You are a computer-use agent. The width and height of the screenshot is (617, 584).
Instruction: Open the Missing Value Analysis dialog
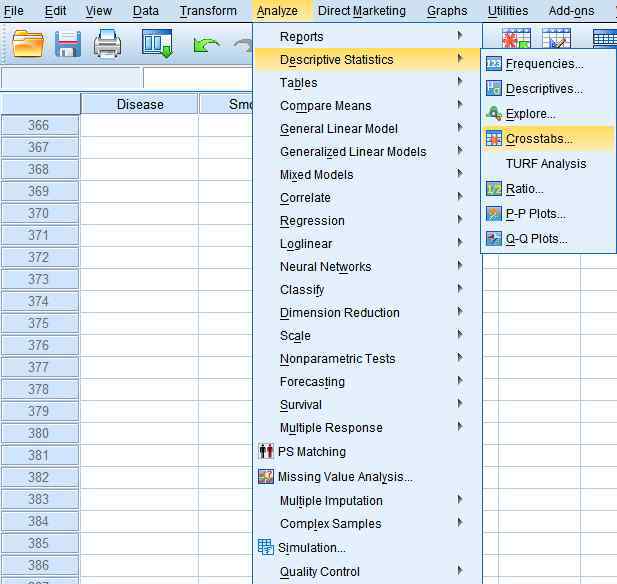[344, 477]
